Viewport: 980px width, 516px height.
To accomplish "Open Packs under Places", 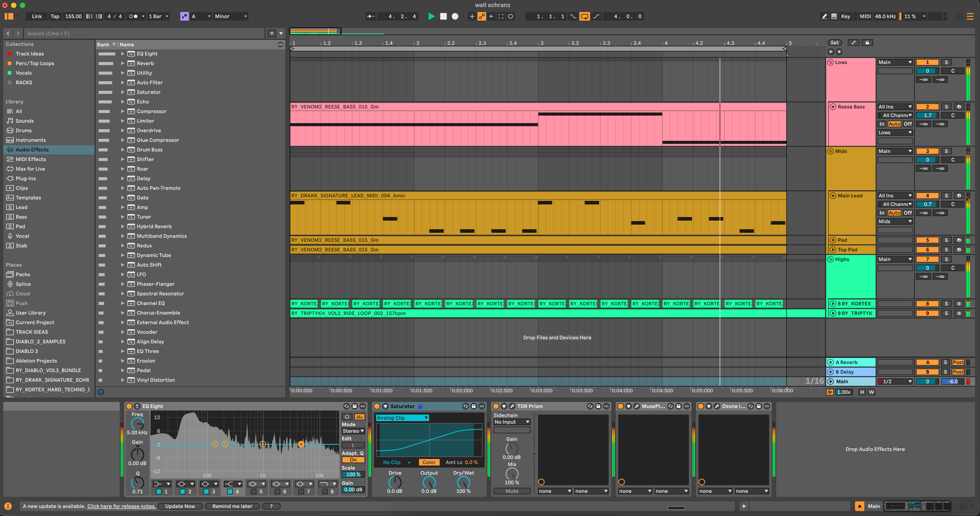I will point(49,275).
